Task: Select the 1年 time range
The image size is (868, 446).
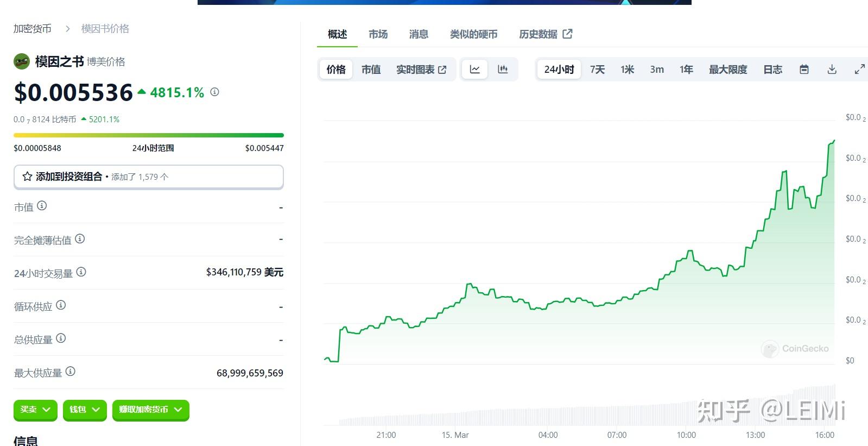Action: (x=687, y=70)
